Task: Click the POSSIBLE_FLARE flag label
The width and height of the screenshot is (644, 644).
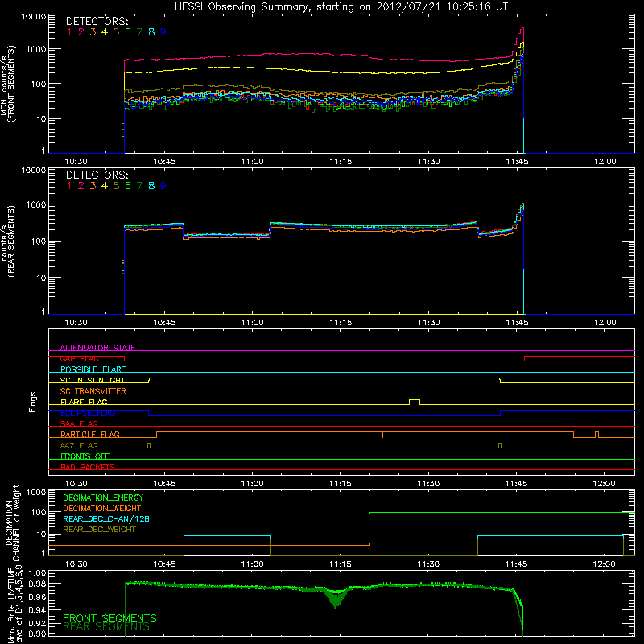Action: coord(93,369)
